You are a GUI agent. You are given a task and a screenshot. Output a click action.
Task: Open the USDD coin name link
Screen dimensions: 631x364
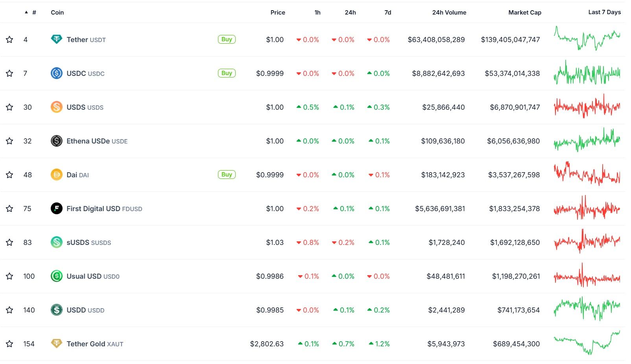(85, 310)
